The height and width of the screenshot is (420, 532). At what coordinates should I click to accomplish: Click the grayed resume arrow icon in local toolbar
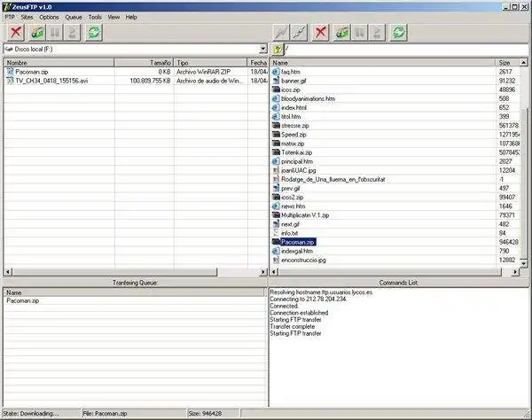(72, 33)
